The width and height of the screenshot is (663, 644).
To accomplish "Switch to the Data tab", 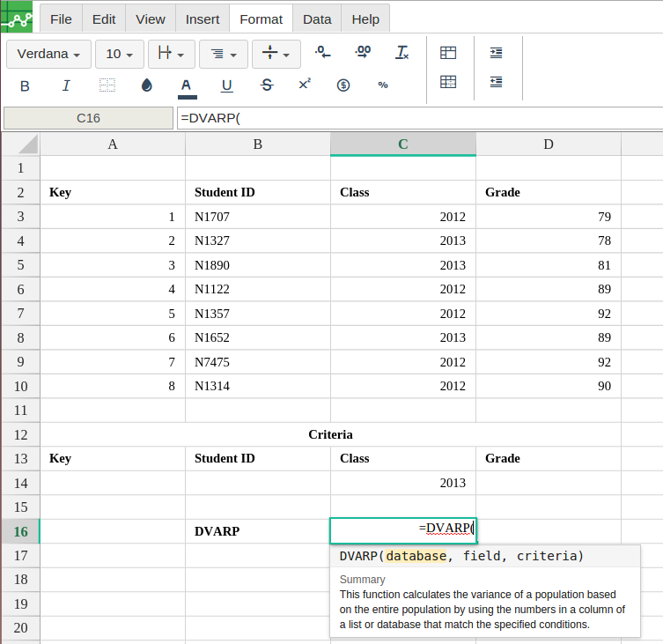I will click(317, 19).
